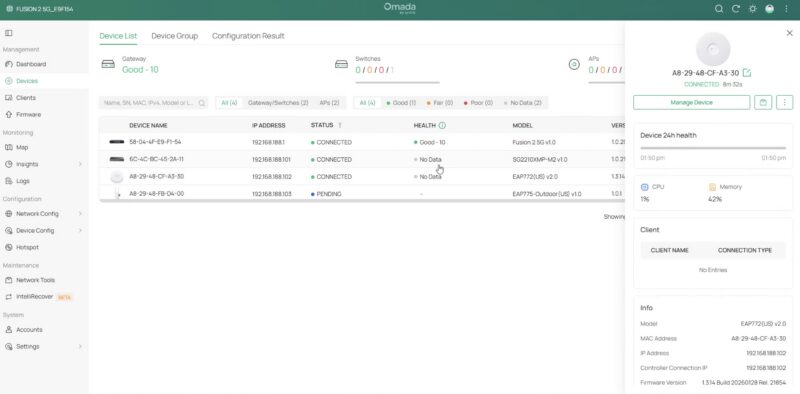Click the access point thumbnail in the side panel

(x=713, y=49)
